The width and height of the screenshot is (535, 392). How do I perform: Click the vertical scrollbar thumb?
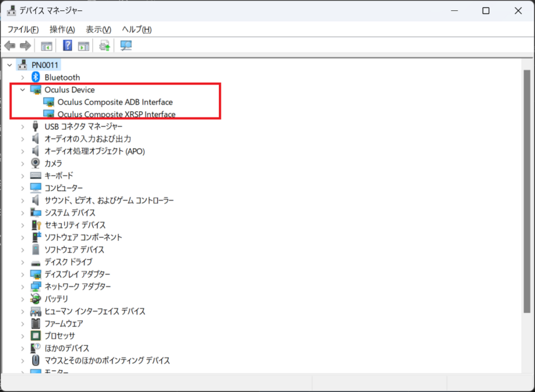point(527,191)
